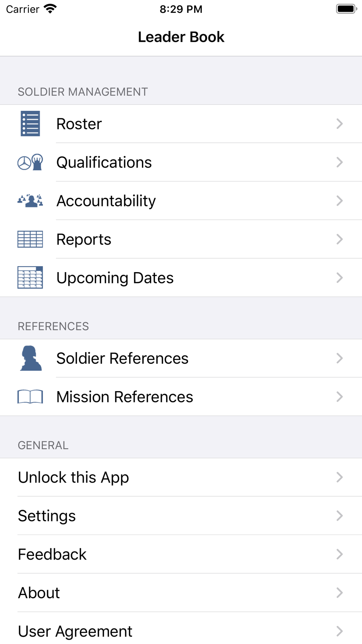Image resolution: width=362 pixels, height=644 pixels.
Task: Tap the Upcoming Dates calendar icon
Action: (30, 277)
